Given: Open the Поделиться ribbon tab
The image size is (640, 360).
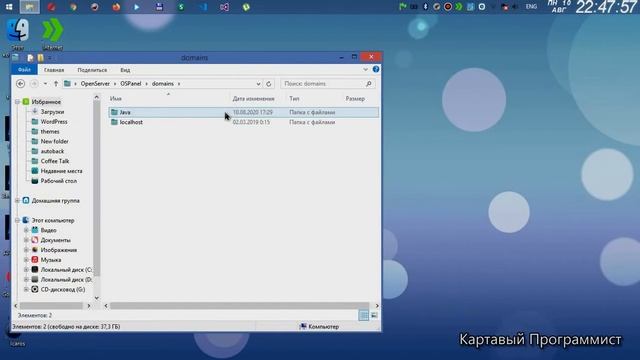Looking at the screenshot, I should [92, 70].
